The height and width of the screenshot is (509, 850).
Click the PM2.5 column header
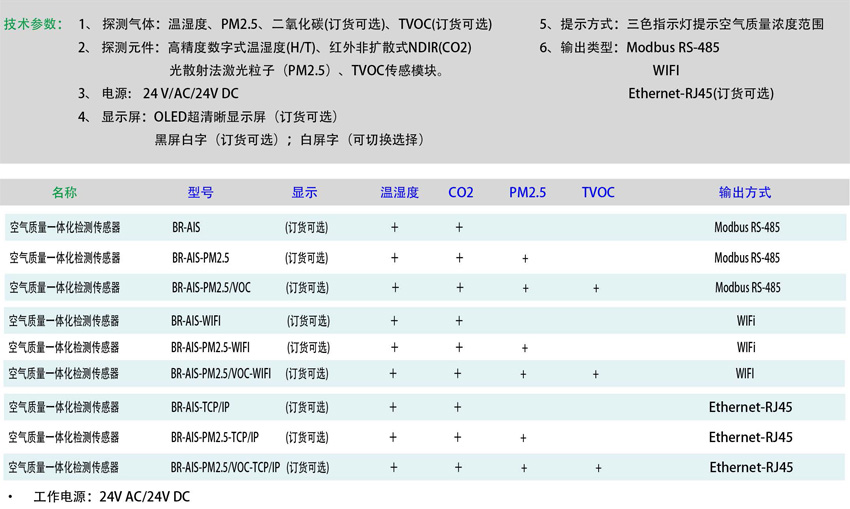click(x=527, y=192)
